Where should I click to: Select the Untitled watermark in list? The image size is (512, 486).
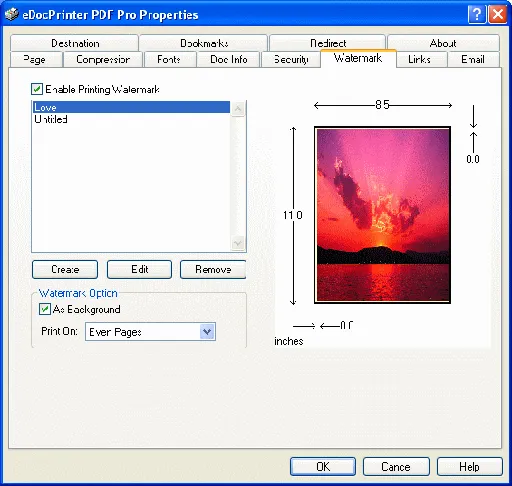tap(131, 119)
